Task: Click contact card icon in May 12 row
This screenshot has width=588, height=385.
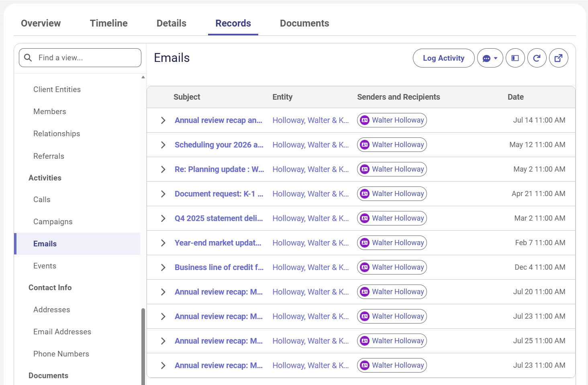Action: coord(365,145)
